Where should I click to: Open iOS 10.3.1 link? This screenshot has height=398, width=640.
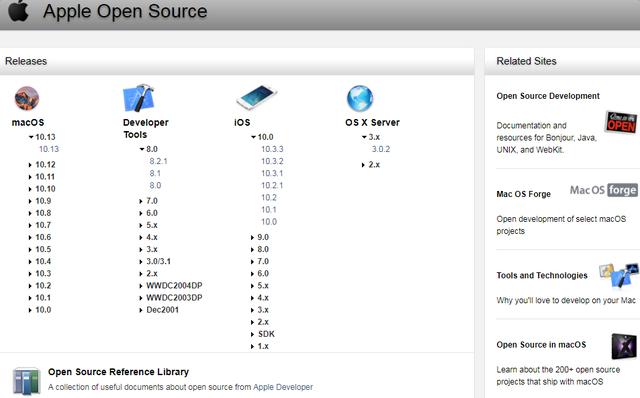click(272, 173)
